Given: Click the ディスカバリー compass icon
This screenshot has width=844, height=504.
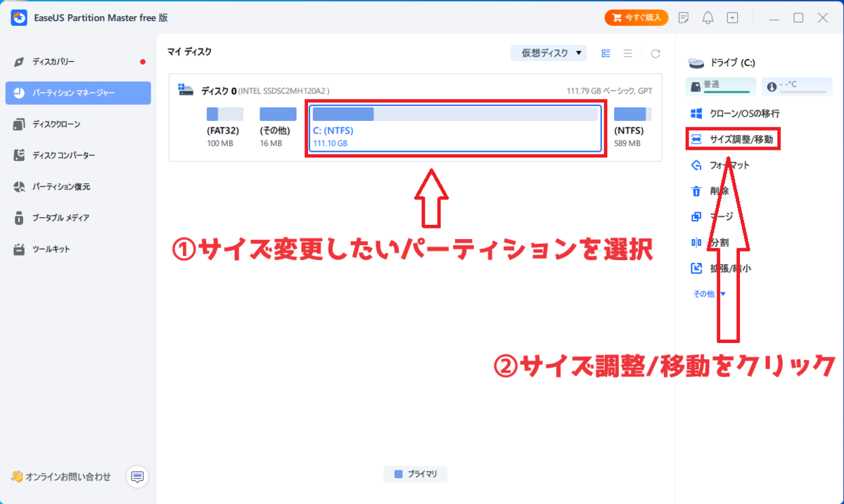Looking at the screenshot, I should [19, 62].
